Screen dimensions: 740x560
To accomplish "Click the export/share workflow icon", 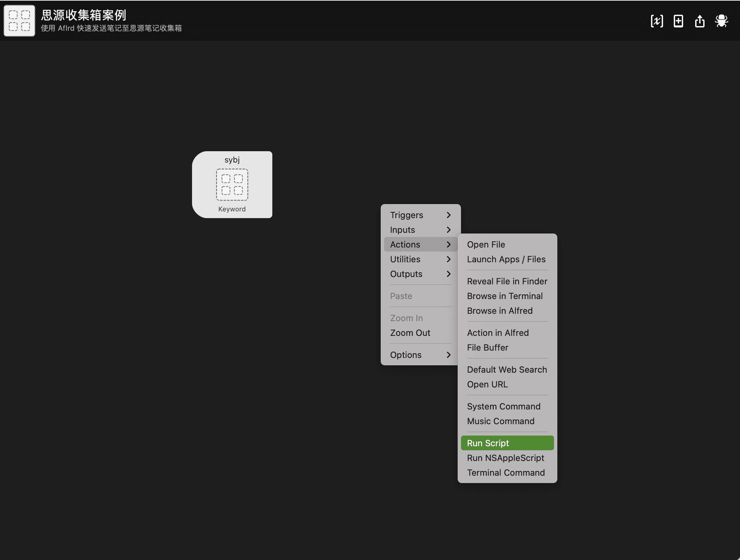I will (x=700, y=21).
